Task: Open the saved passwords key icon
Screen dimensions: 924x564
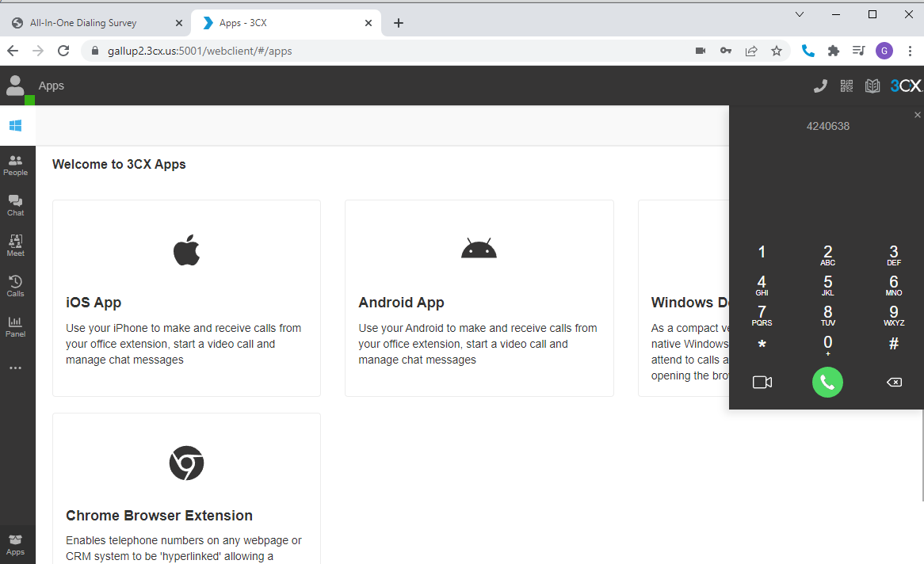Action: pyautogui.click(x=725, y=51)
